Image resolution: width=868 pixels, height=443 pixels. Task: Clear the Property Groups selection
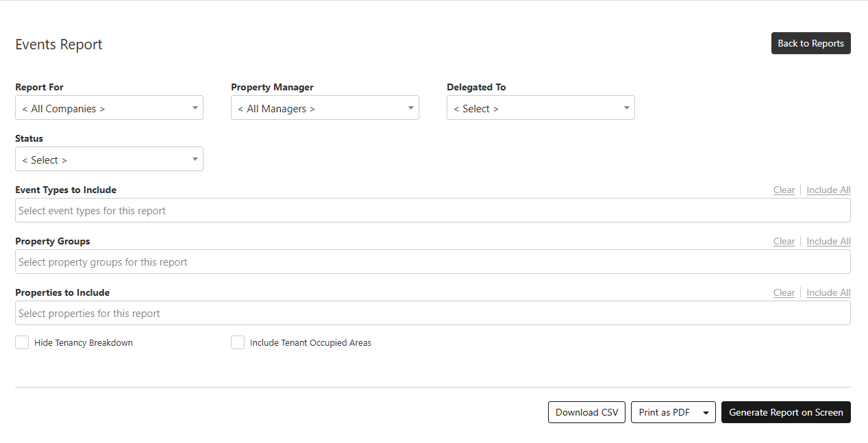pos(784,242)
